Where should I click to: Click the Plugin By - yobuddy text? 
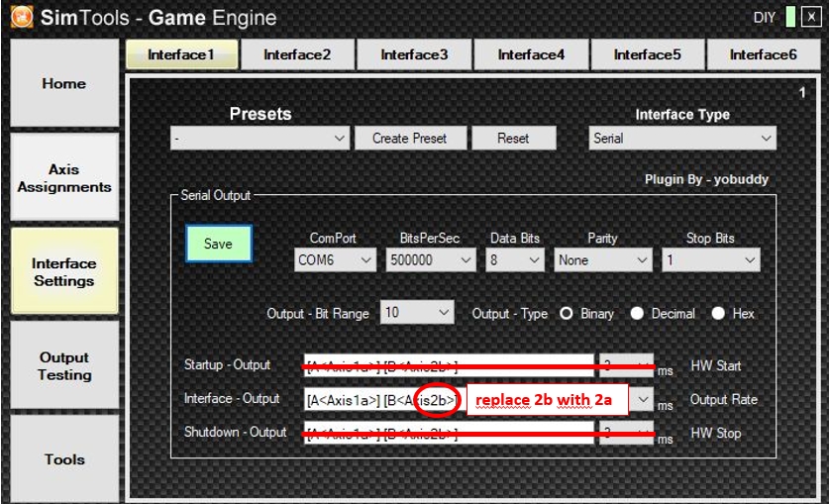706,179
